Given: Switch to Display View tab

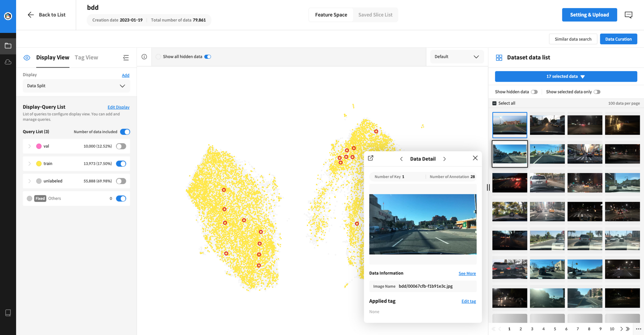Looking at the screenshot, I should (x=52, y=58).
